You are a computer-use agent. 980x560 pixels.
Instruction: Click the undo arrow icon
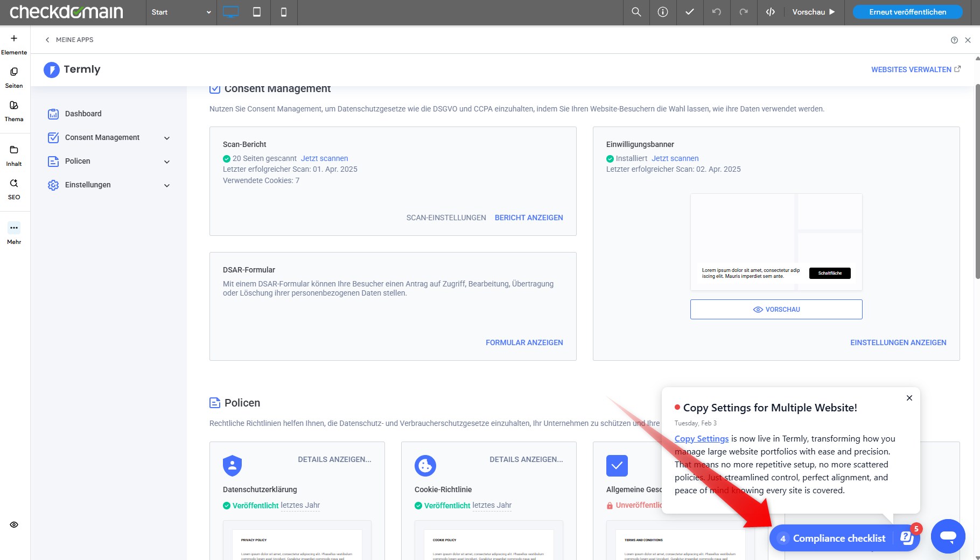click(716, 12)
